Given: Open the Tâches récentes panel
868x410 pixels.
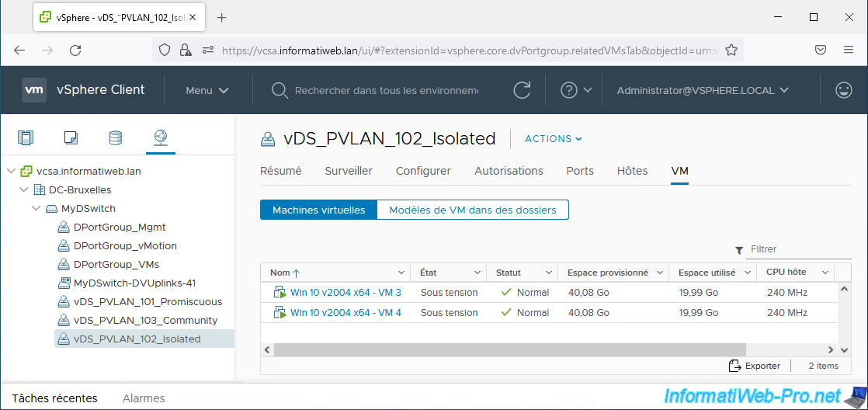Looking at the screenshot, I should [x=55, y=398].
